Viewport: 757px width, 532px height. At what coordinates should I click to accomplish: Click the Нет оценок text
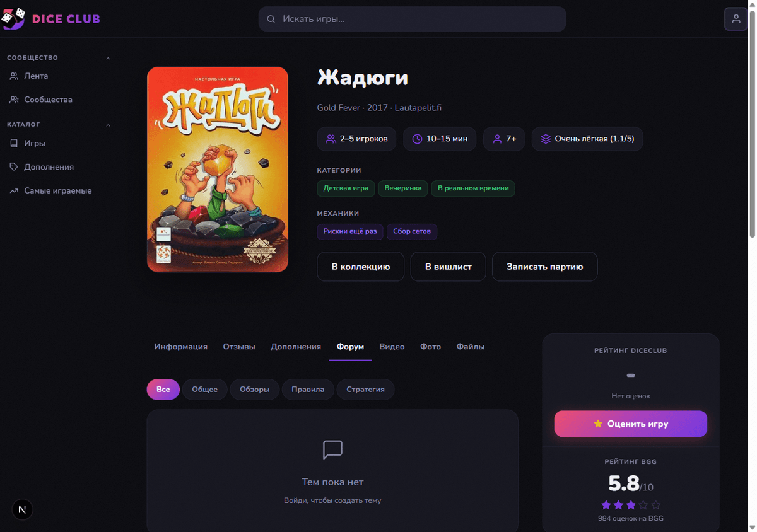(631, 396)
